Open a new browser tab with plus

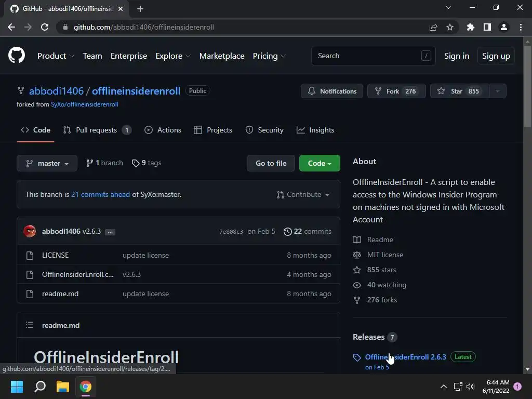point(140,9)
